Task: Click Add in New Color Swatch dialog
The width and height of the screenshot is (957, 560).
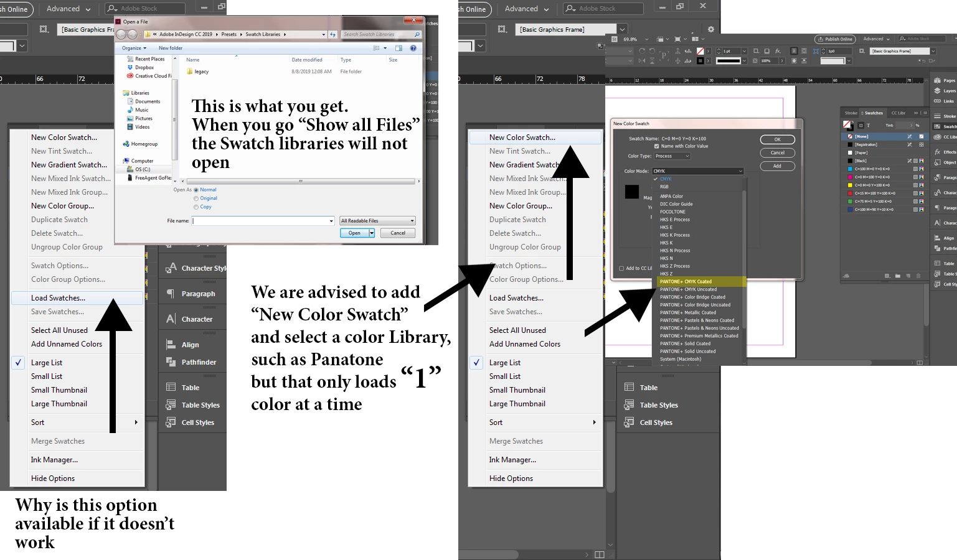Action: point(778,166)
